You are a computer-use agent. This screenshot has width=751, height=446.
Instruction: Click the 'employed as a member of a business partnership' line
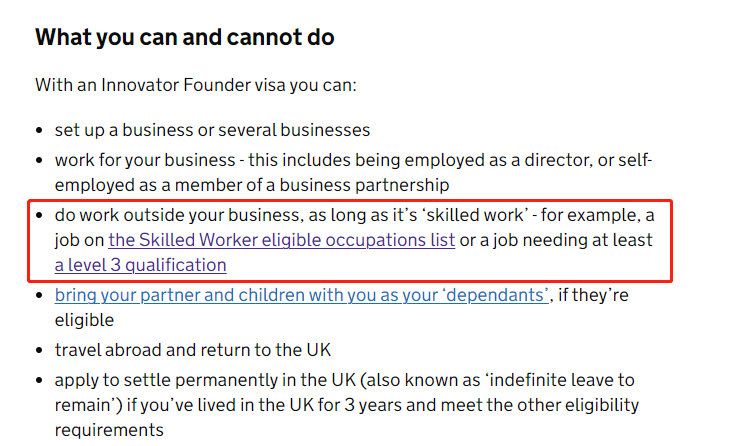(252, 185)
